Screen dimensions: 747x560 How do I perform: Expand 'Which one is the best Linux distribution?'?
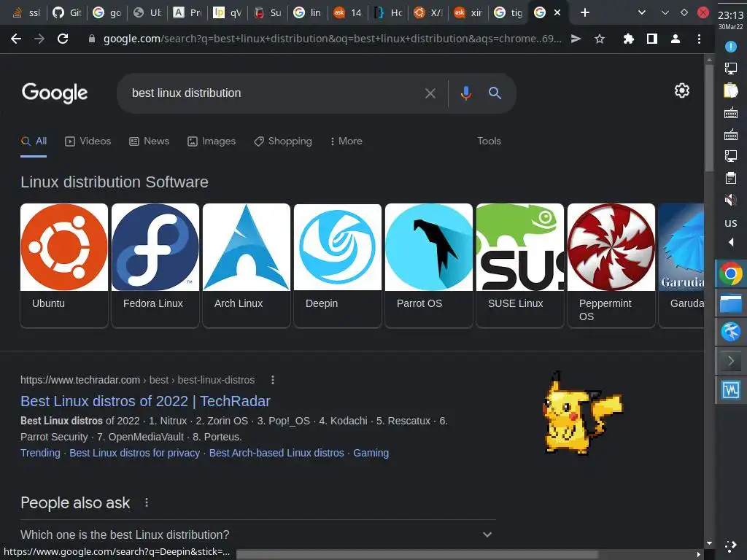click(258, 534)
